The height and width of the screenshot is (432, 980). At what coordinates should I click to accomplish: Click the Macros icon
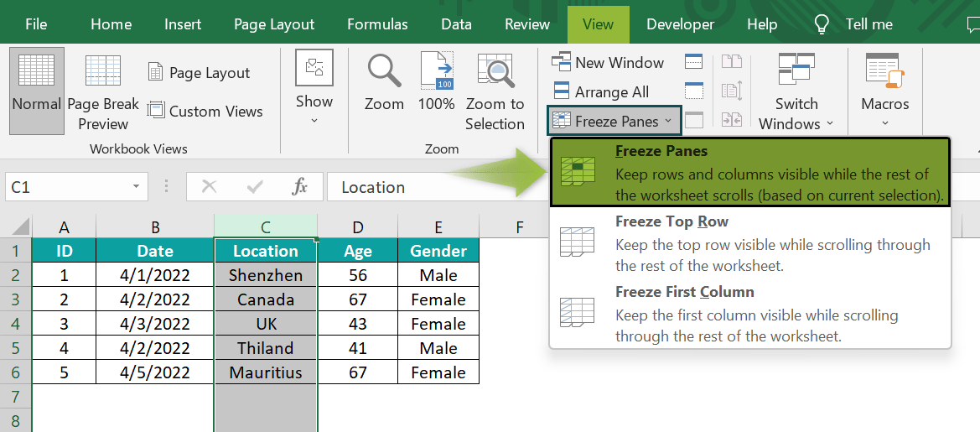click(885, 70)
